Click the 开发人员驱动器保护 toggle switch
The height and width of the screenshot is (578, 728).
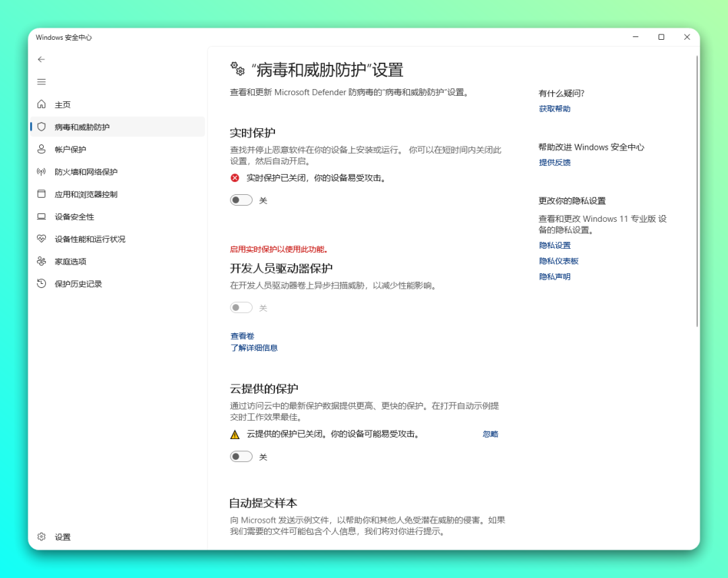click(241, 308)
